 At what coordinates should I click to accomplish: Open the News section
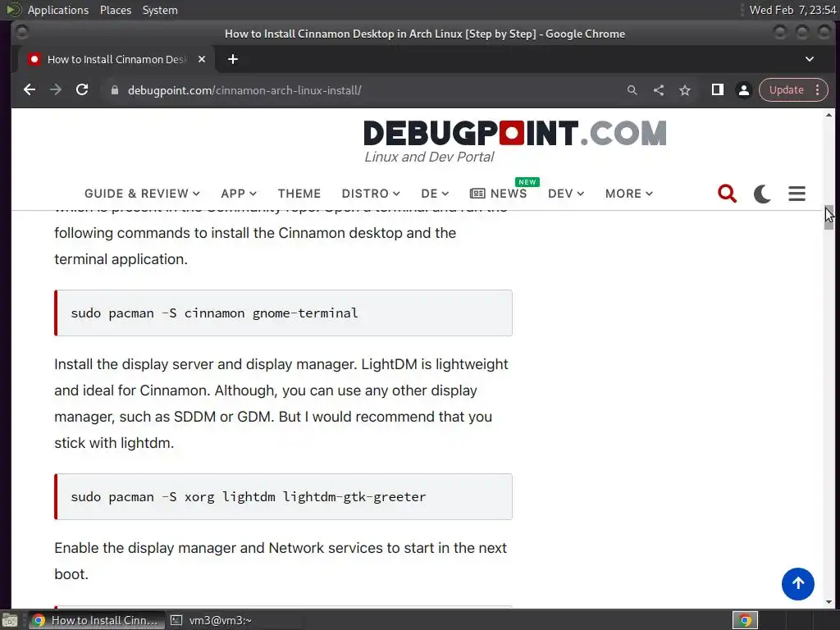(498, 194)
